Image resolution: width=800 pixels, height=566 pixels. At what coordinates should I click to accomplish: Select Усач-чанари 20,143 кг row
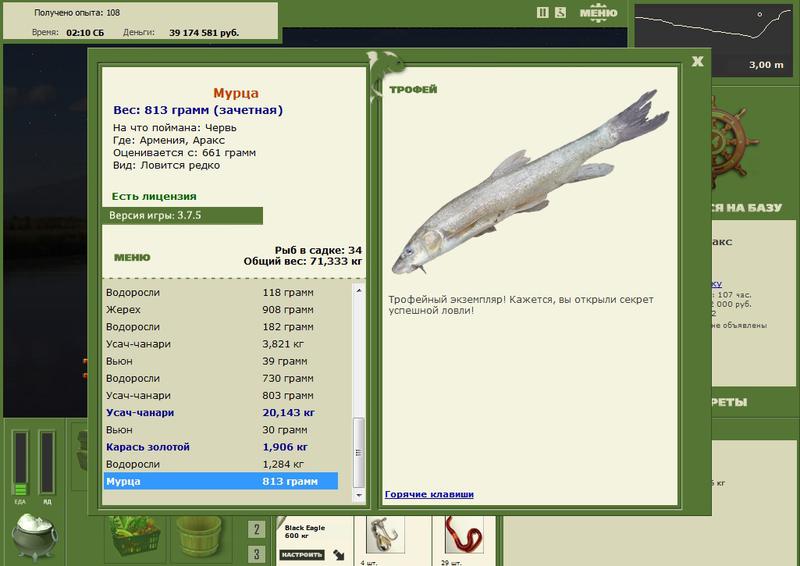point(220,413)
